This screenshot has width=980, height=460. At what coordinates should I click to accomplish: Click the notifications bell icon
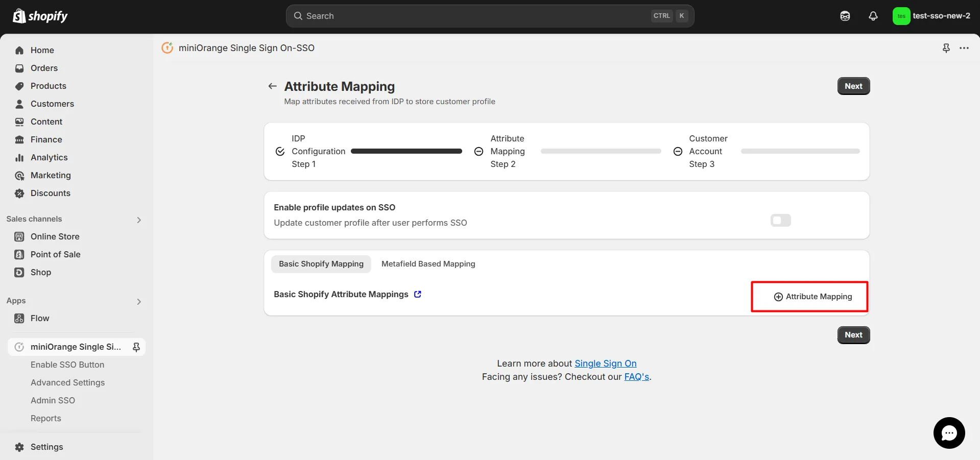coord(873,16)
